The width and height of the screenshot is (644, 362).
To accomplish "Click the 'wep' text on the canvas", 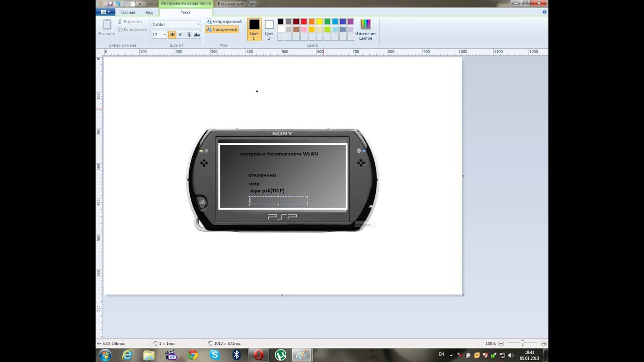I will click(254, 184).
